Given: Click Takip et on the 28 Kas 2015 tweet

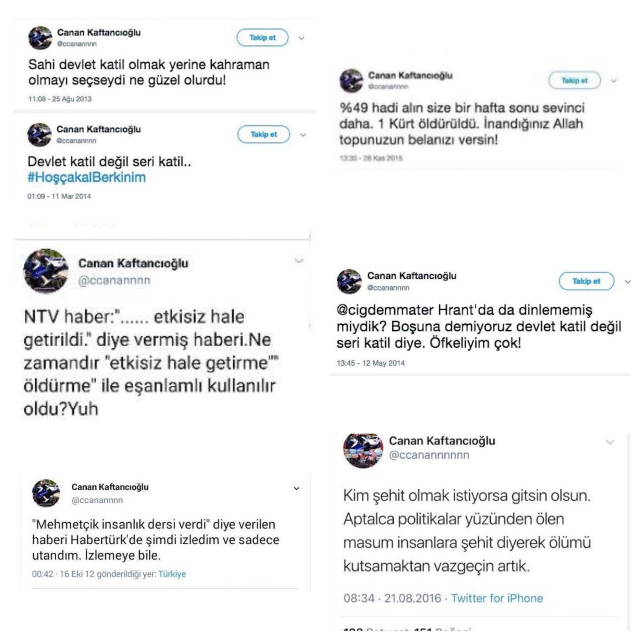Looking at the screenshot, I should (x=575, y=80).
